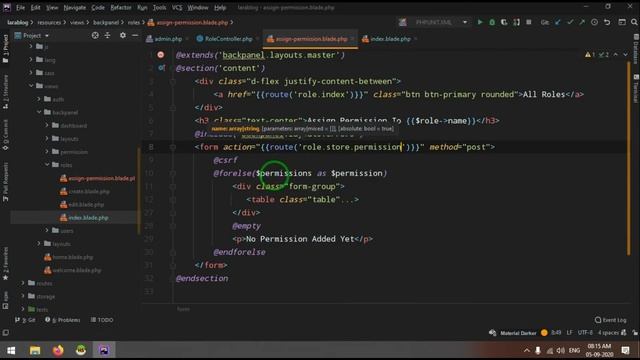The image size is (640, 360).
Task: Expand the storage folder
Action: [x=23, y=296]
